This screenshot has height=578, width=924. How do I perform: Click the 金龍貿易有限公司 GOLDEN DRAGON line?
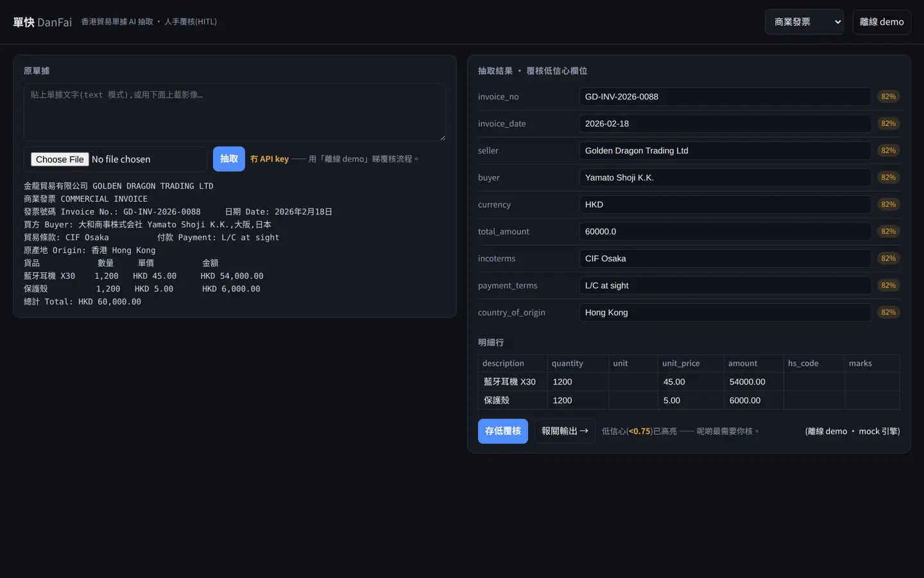tap(119, 186)
